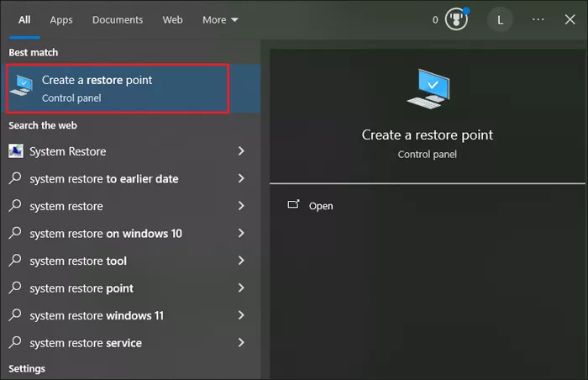Open the More dropdown menu

coord(220,19)
